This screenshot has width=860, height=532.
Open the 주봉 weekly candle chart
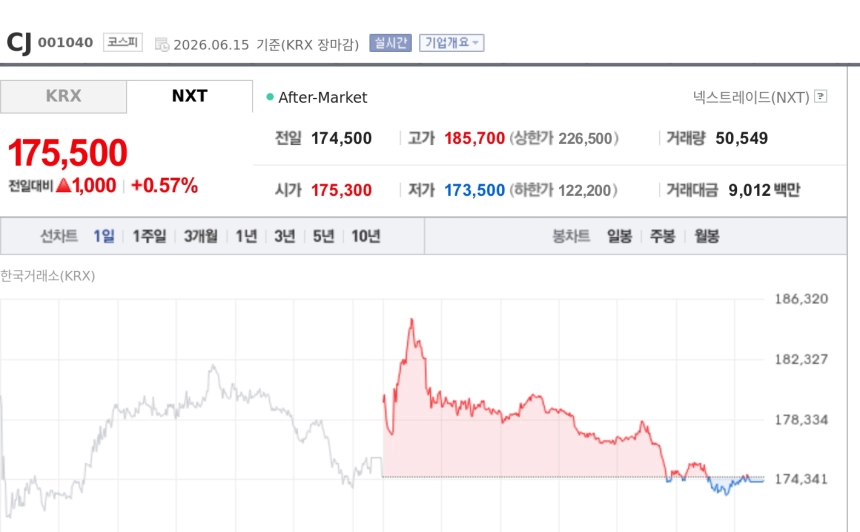(663, 236)
